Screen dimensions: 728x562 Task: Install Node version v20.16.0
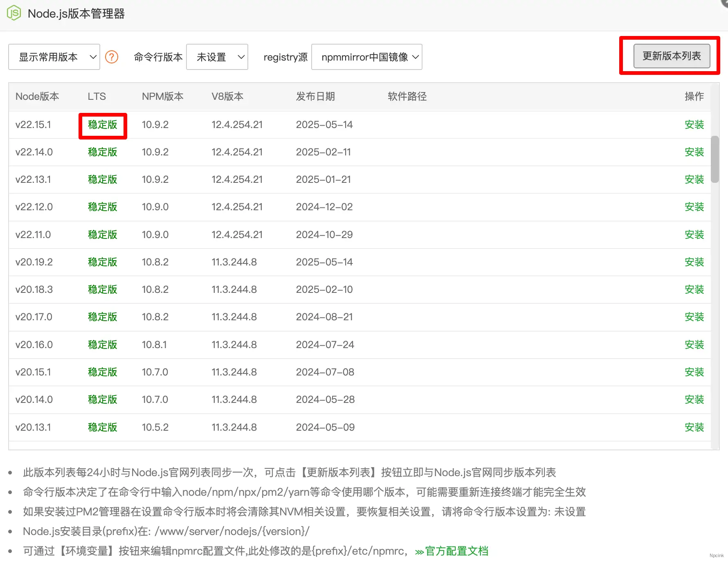point(694,344)
